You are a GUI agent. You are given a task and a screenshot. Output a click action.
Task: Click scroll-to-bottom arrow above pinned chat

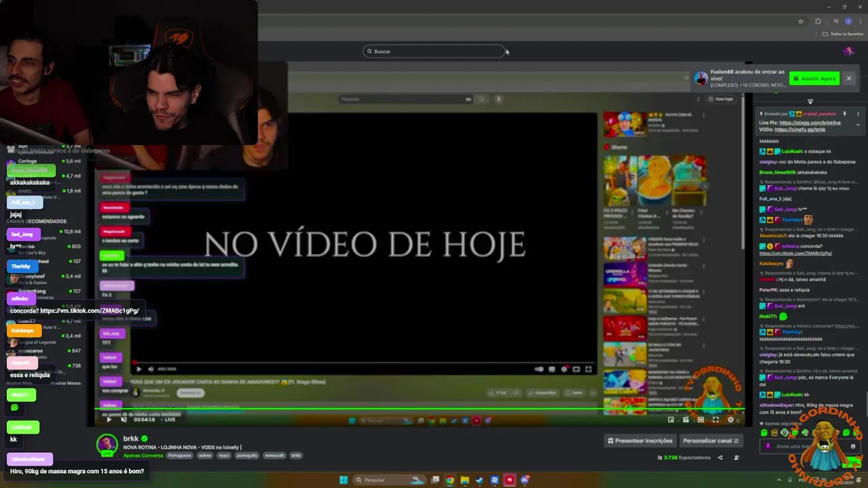click(x=810, y=102)
